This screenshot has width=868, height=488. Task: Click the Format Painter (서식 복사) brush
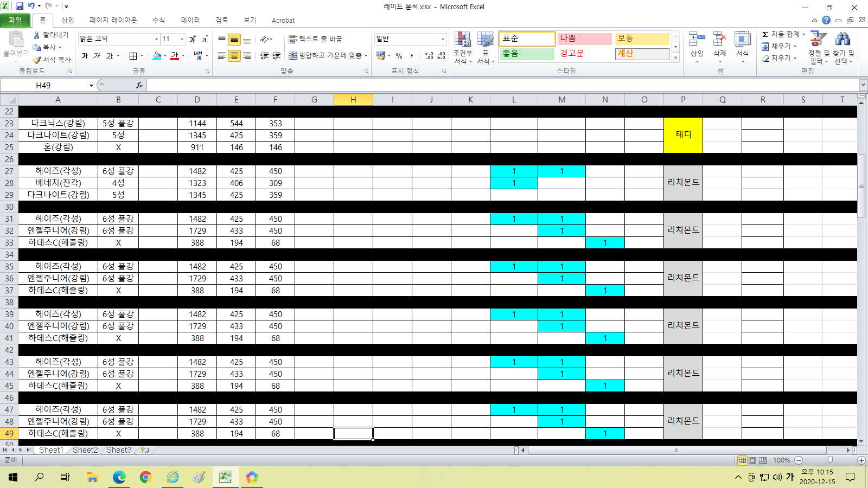(37, 60)
